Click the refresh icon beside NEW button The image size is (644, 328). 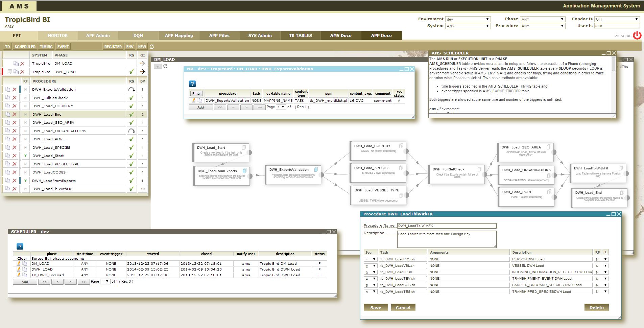pos(152,47)
